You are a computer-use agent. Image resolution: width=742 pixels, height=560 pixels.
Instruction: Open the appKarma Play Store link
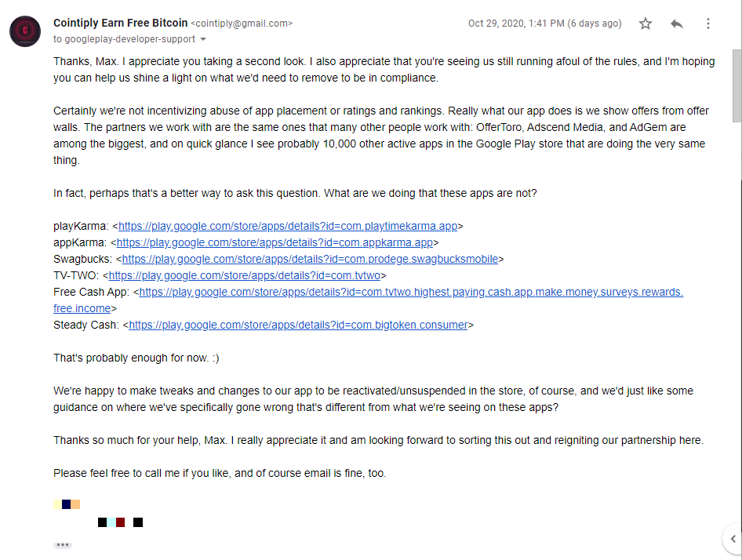(275, 243)
